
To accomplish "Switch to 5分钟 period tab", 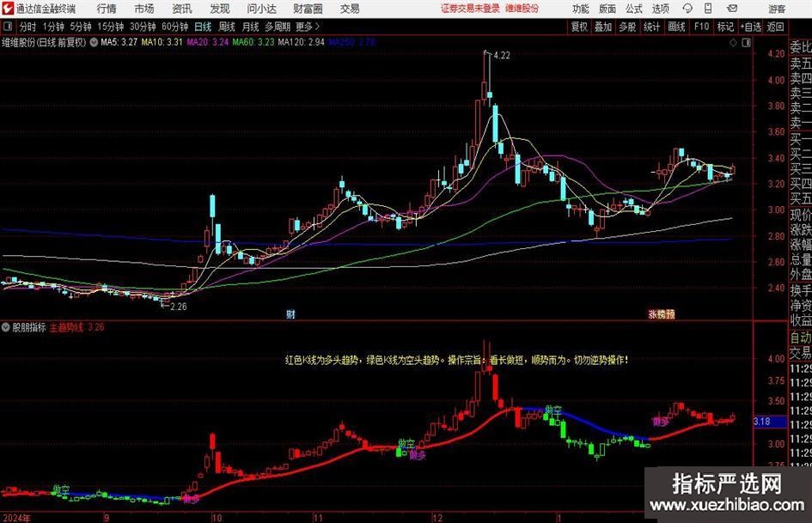I will 81,27.
